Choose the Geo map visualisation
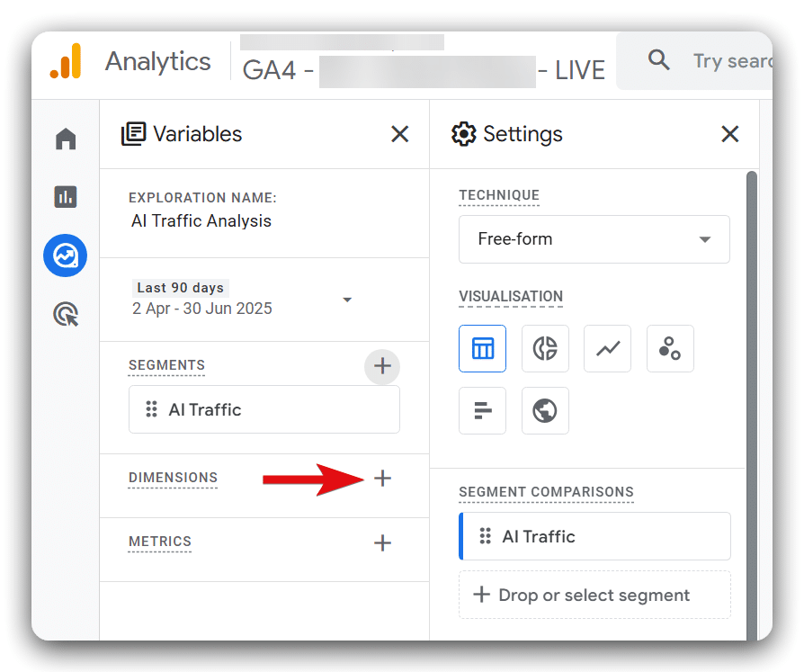This screenshot has width=804, height=672. (545, 411)
